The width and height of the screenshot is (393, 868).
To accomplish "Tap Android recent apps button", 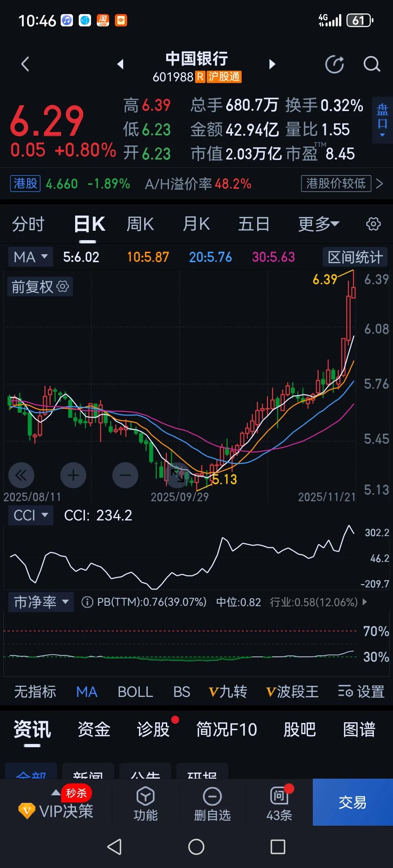I will click(x=278, y=847).
